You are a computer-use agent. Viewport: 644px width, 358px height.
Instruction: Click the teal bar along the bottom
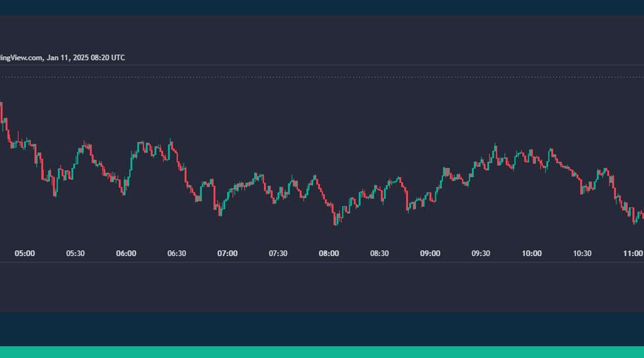click(322, 352)
